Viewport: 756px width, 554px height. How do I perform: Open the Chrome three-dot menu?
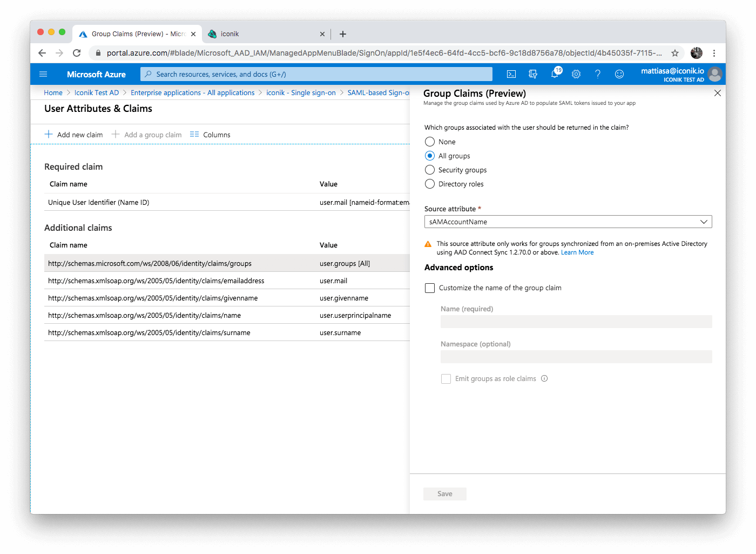714,53
